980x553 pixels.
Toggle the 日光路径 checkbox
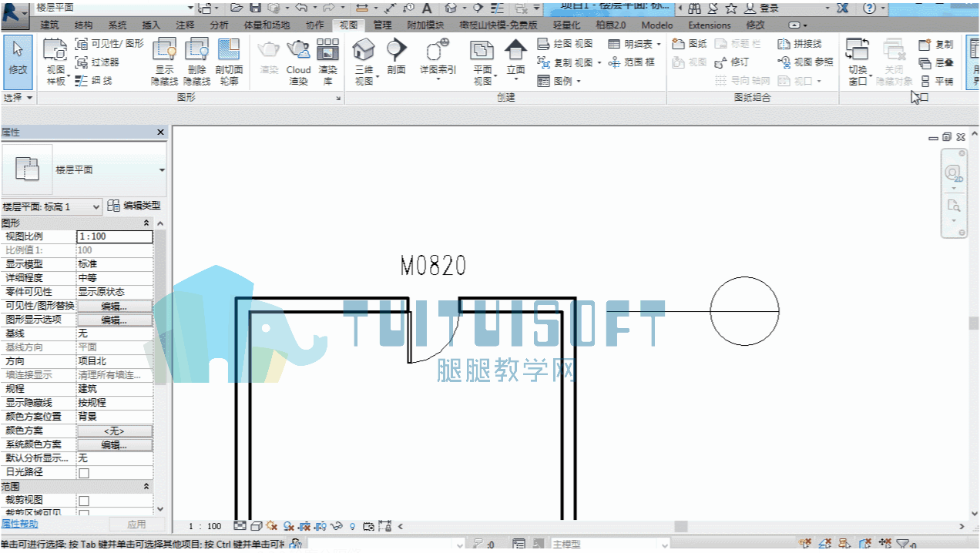point(84,473)
